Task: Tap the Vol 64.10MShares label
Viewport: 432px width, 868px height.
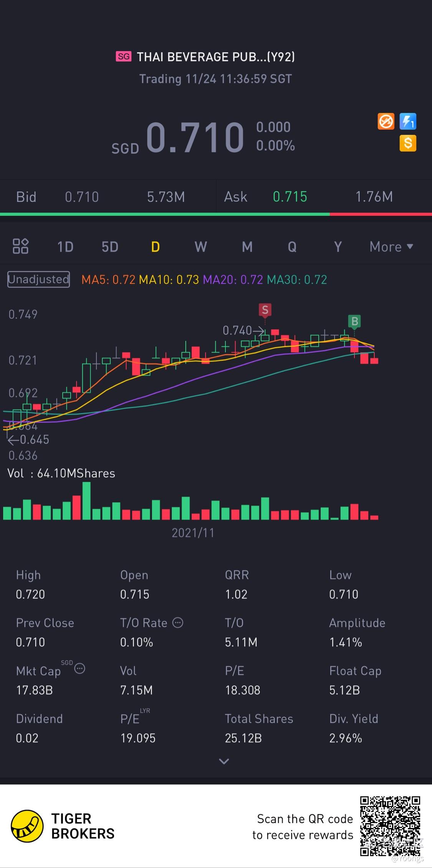Action: 61,473
